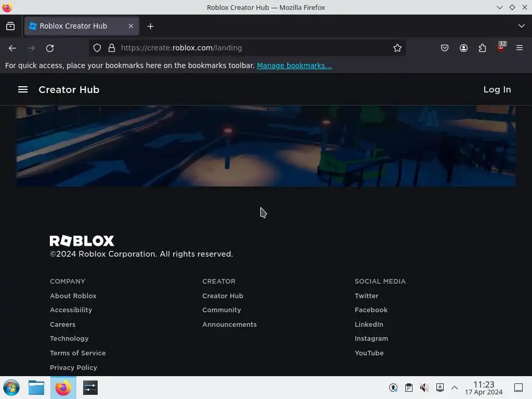Open the Creator Hub footer link
532x399 pixels.
point(222,296)
